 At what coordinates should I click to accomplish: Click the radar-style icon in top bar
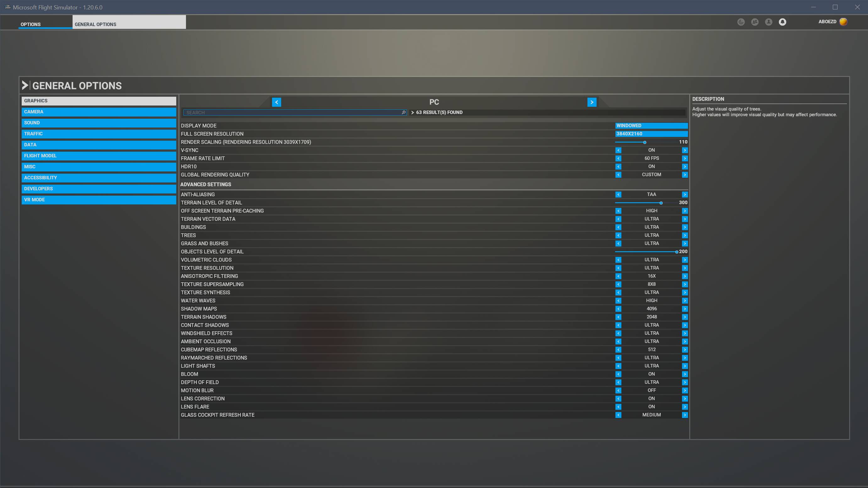click(741, 22)
